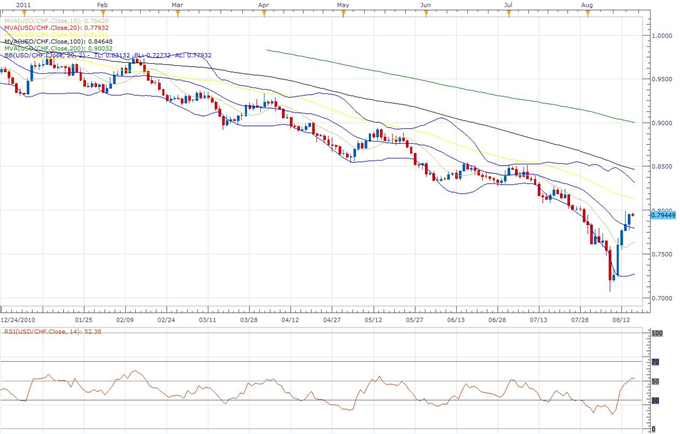Click the 01/25 date axis label
Image resolution: width=680 pixels, height=434 pixels.
(84, 320)
